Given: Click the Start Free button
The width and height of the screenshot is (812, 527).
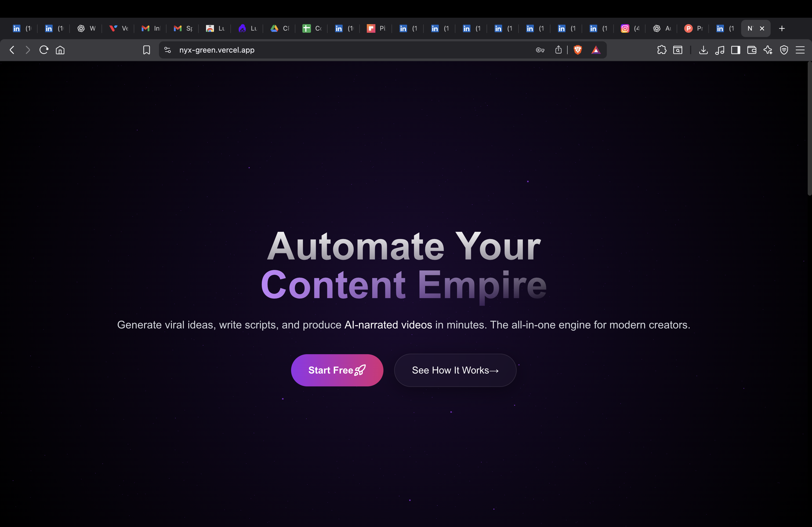Looking at the screenshot, I should click(x=337, y=370).
